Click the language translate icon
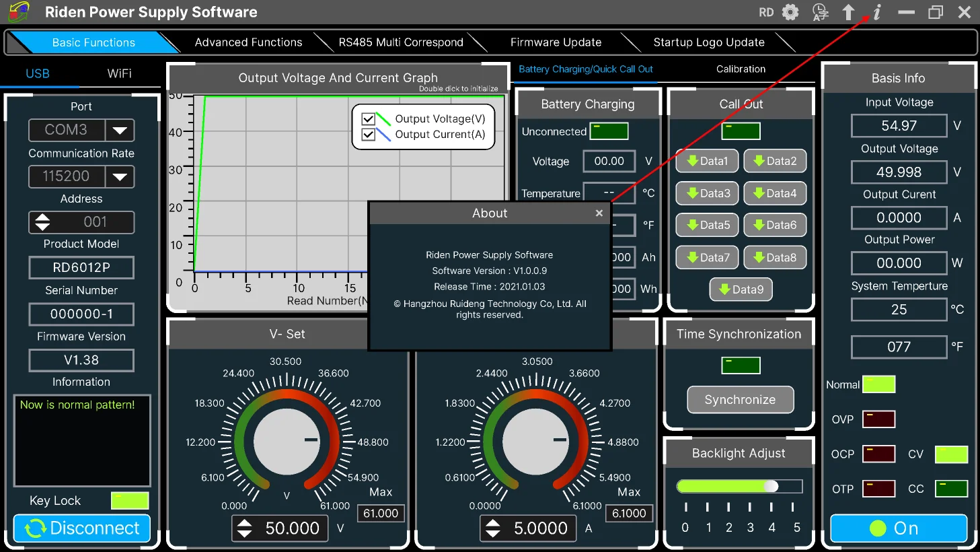The height and width of the screenshot is (552, 980). point(820,12)
